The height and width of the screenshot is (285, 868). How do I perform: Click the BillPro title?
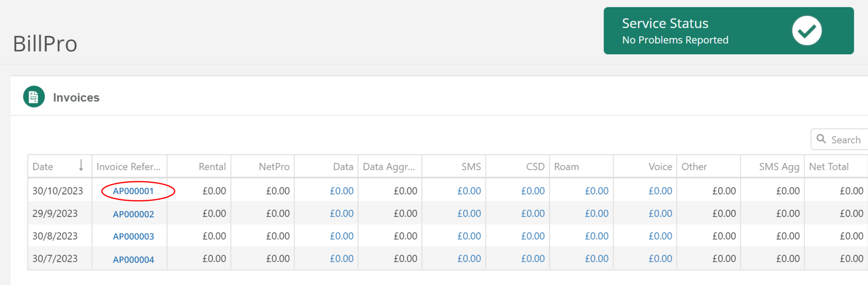click(45, 44)
